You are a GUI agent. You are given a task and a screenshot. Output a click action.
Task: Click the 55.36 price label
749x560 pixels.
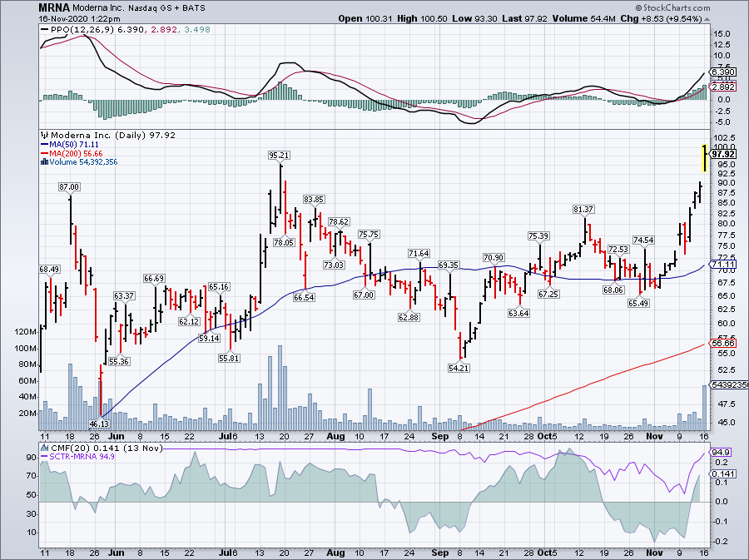pos(119,361)
